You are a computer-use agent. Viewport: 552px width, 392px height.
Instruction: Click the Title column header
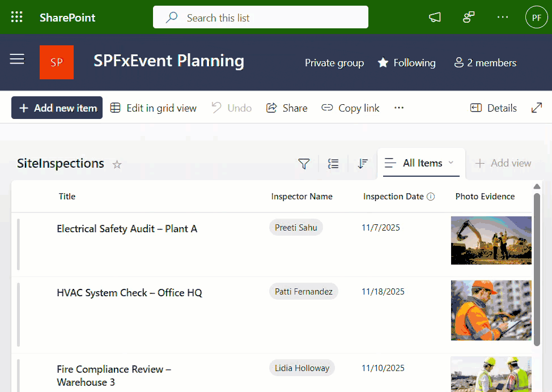(x=67, y=197)
